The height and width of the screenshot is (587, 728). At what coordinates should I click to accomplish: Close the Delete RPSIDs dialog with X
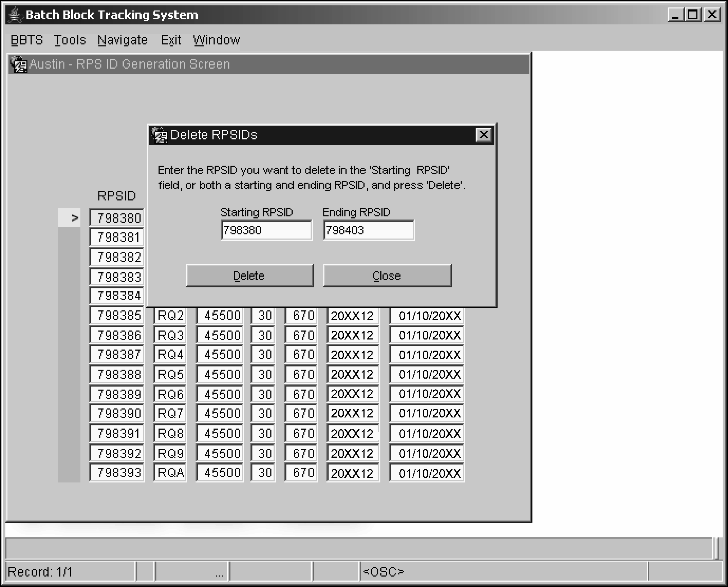coord(484,135)
